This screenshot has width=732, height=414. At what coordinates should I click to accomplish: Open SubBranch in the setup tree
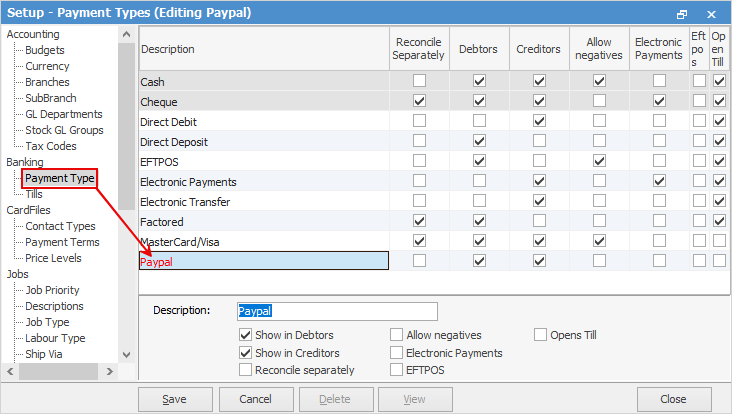(x=51, y=98)
